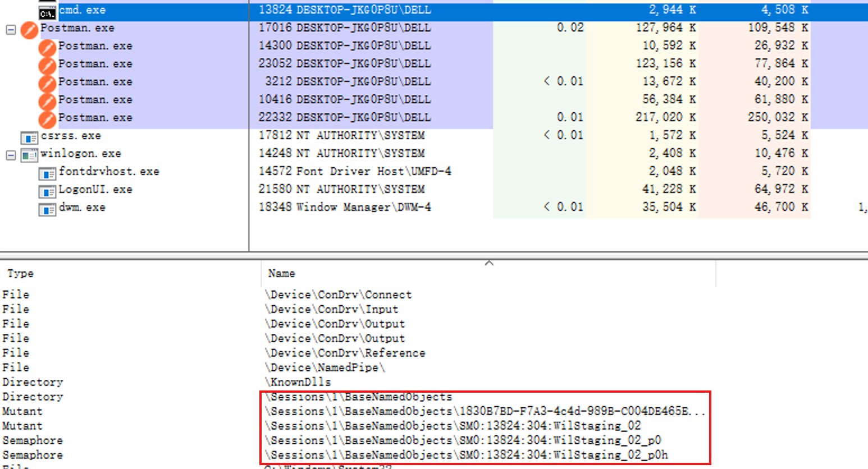
Task: Select Postman.exe with PID 14300
Action: click(x=95, y=45)
